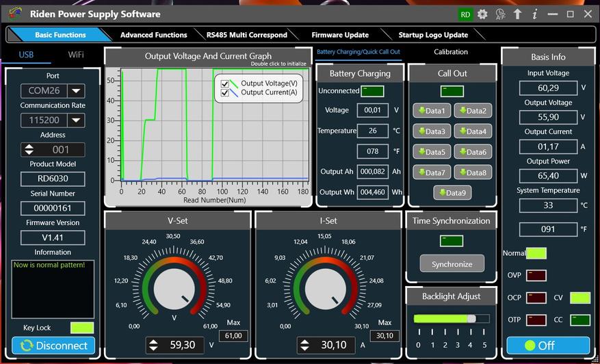The width and height of the screenshot is (600, 364).
Task: Uncheck the Output Current(A) graph checkbox
Action: pyautogui.click(x=225, y=93)
